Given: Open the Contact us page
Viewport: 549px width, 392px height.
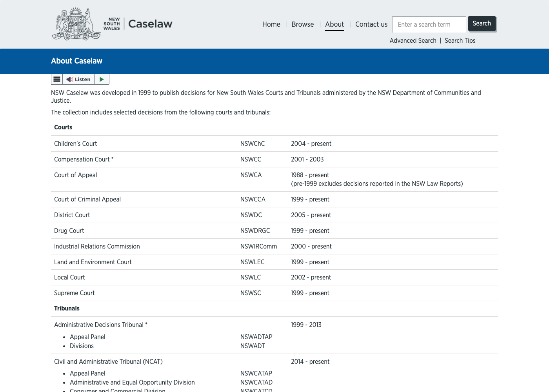Looking at the screenshot, I should tap(371, 24).
